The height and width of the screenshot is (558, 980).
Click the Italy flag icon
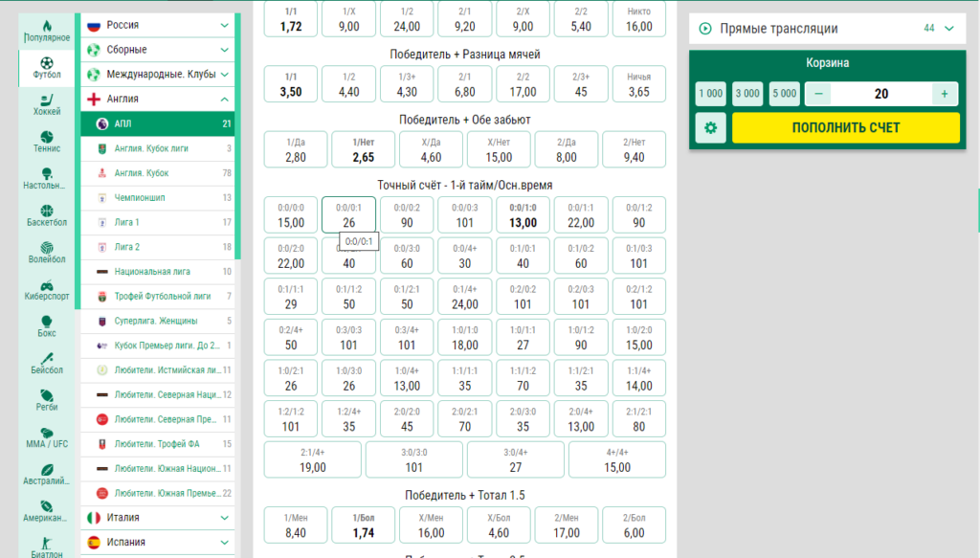point(94,518)
